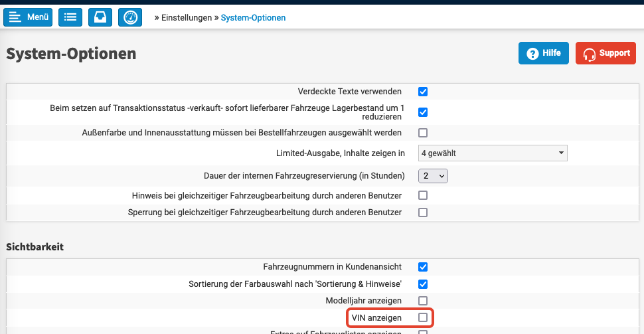
Task: Enable Sperrung bei gleichzeitiger Fahrzeugbearbeitung
Action: click(423, 212)
